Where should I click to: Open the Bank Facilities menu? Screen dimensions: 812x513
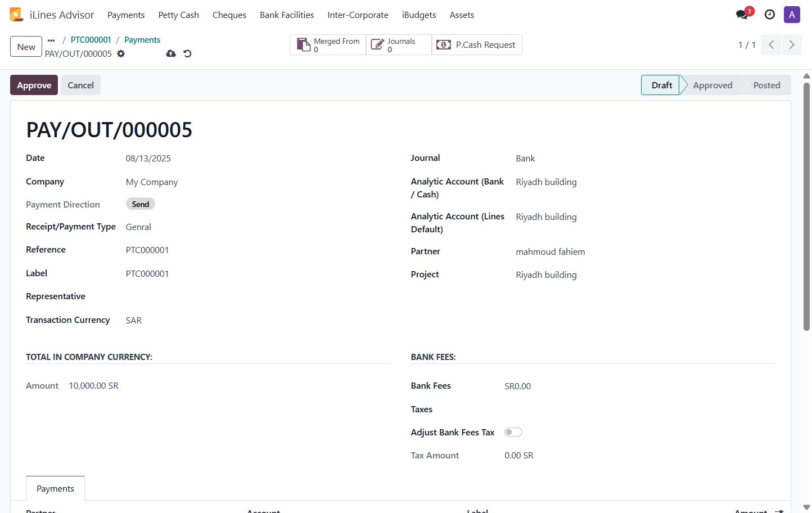coord(287,15)
